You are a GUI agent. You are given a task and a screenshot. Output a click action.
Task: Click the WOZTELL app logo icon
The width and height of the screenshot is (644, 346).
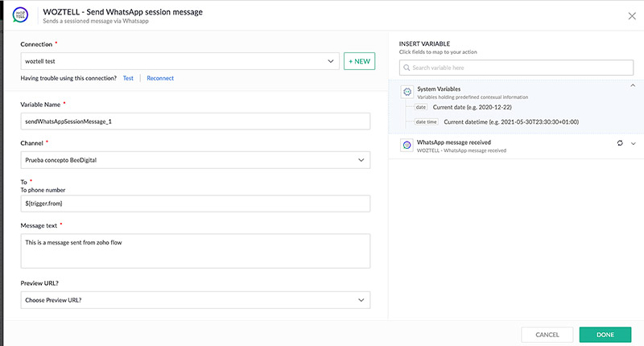tap(20, 15)
